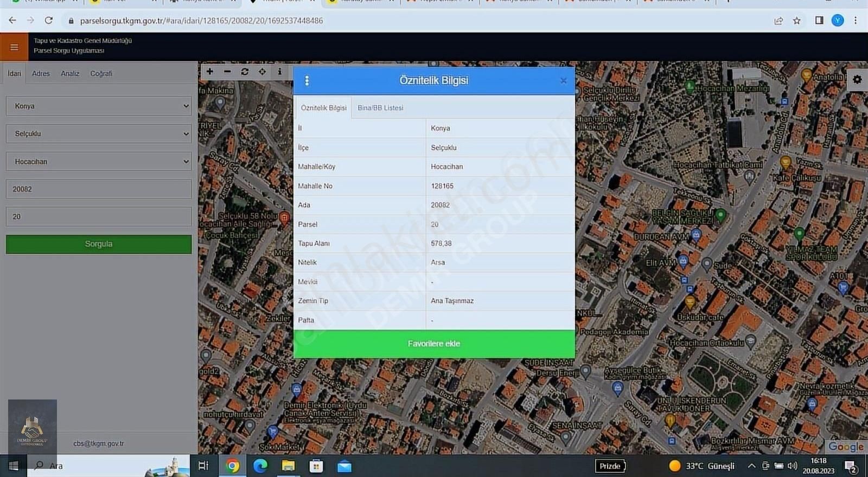
Task: Open Mail app from the taskbar
Action: (x=344, y=466)
